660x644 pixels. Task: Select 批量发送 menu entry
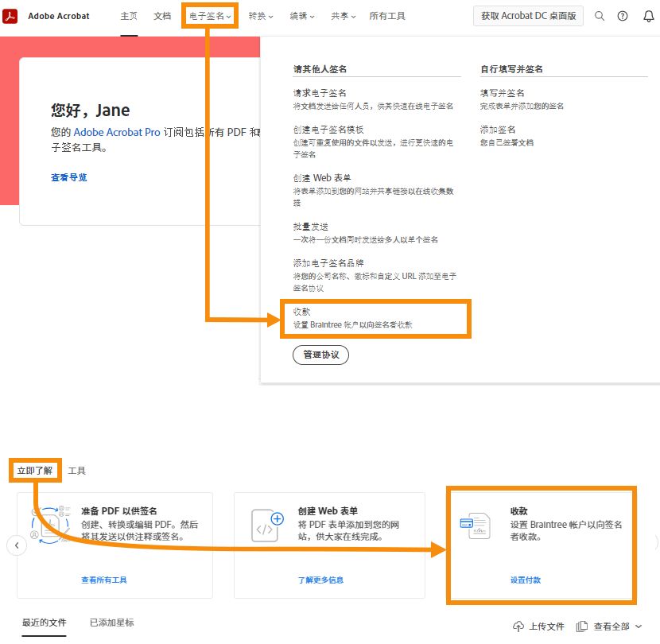point(311,227)
